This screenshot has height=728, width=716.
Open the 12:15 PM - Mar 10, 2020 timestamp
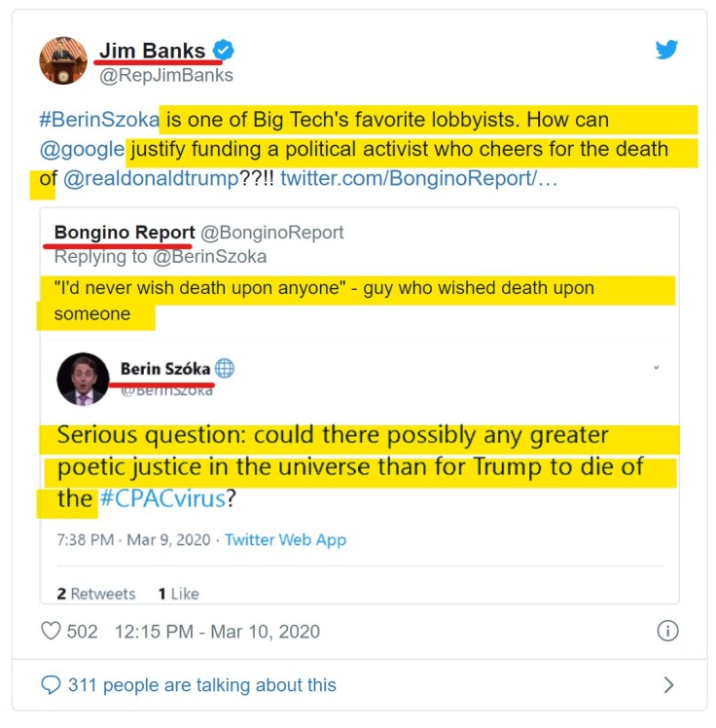[217, 632]
